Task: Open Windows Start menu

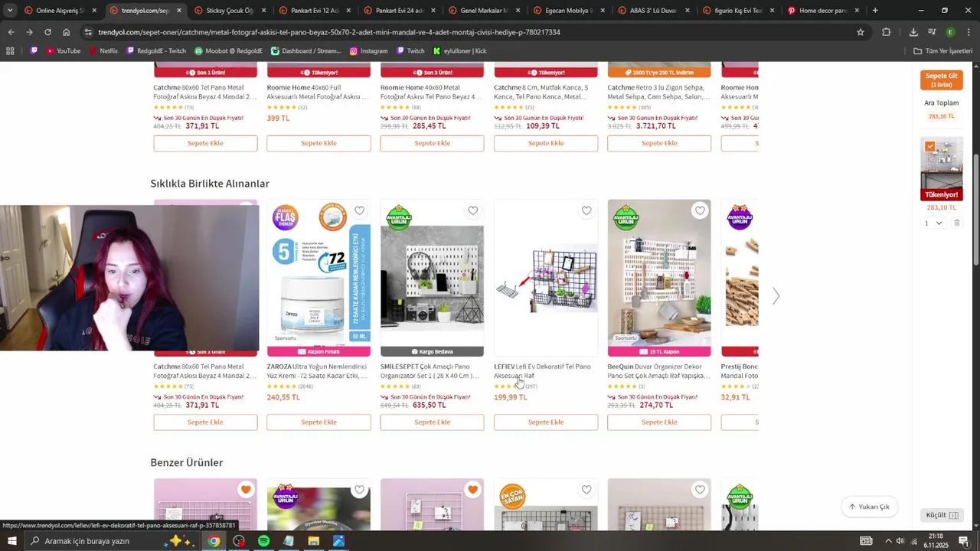Action: coord(11,541)
